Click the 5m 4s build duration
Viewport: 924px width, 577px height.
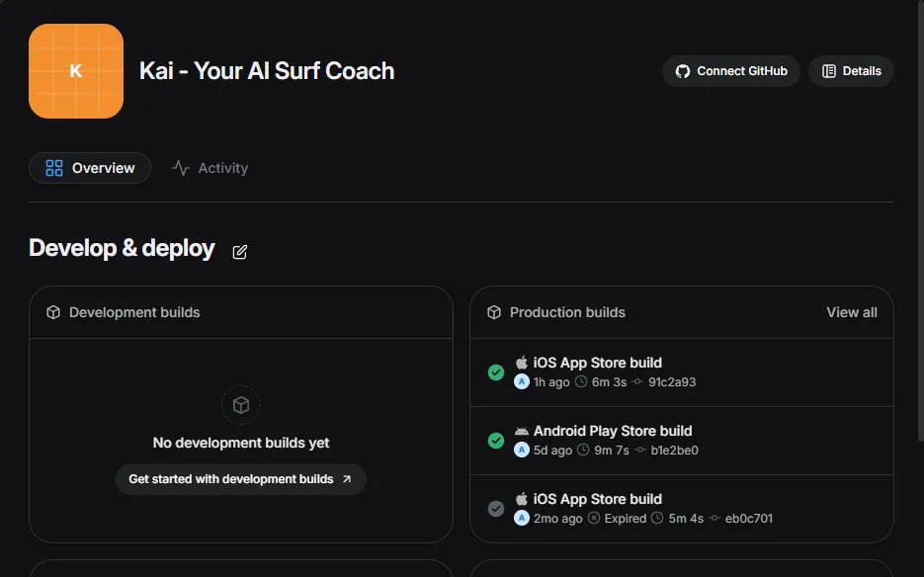click(x=686, y=518)
